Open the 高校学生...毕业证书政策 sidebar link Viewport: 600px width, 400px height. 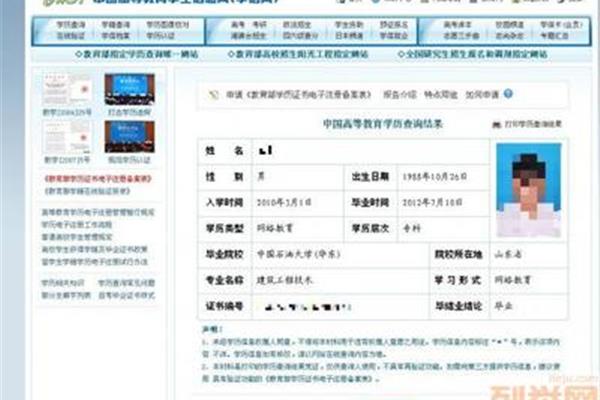pos(95,250)
